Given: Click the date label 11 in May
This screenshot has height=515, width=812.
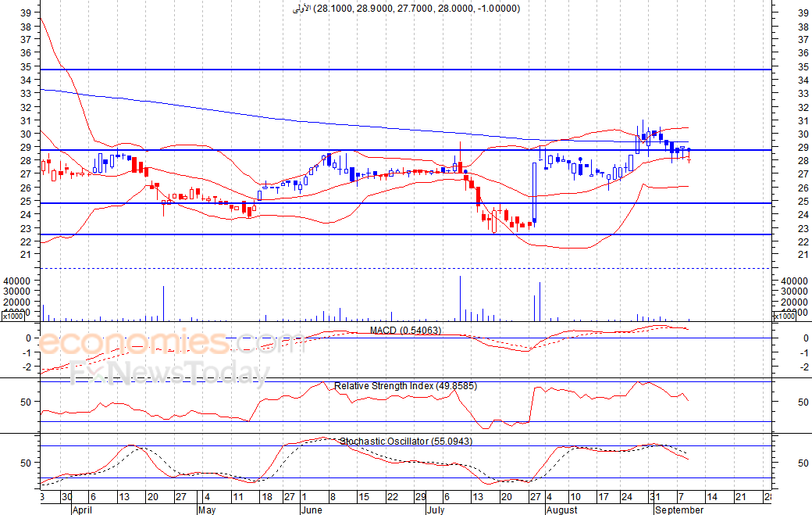Looking at the screenshot, I should pyautogui.click(x=237, y=497).
